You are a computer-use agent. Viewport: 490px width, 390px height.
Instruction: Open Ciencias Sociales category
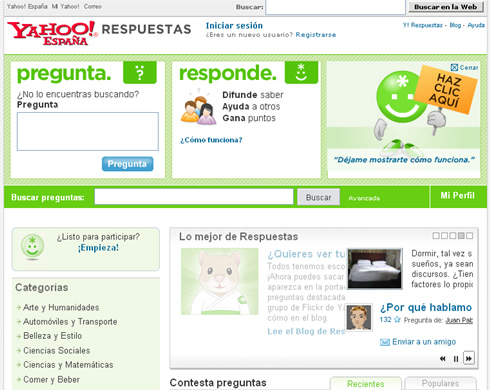click(57, 351)
